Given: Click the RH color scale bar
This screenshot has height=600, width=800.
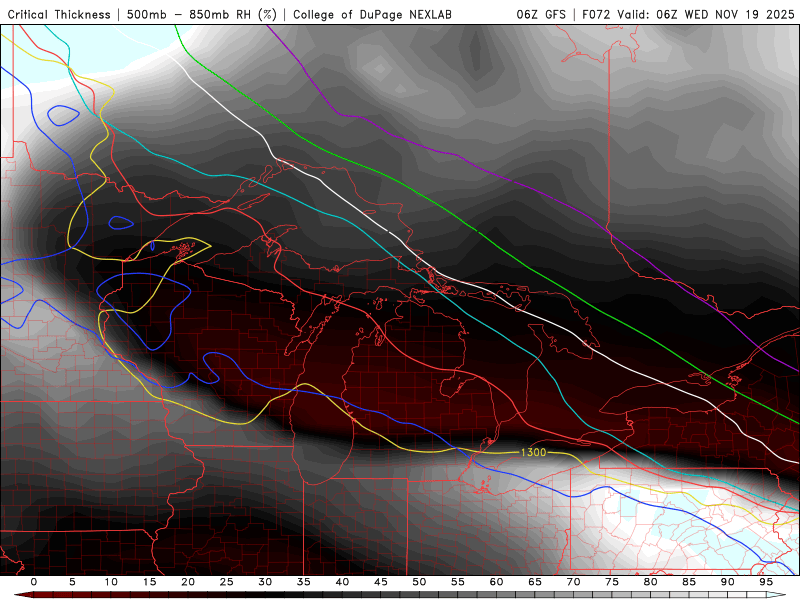Looking at the screenshot, I should 400,595.
